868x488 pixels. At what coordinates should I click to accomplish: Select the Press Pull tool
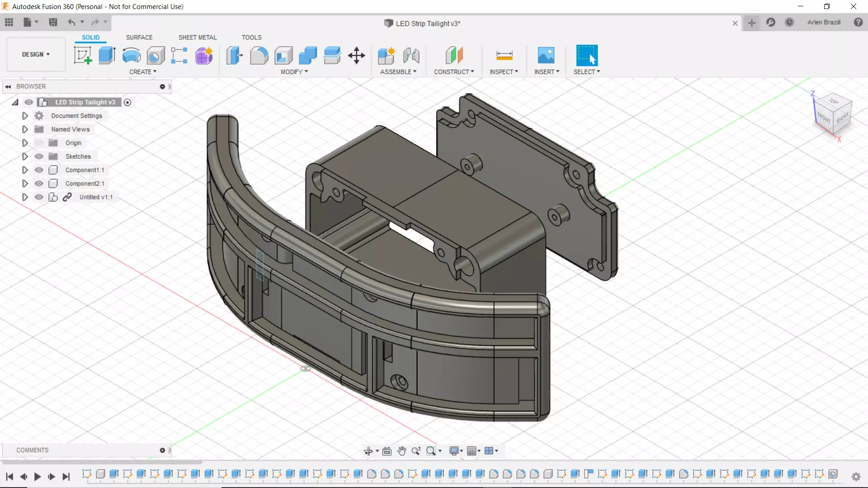[235, 56]
